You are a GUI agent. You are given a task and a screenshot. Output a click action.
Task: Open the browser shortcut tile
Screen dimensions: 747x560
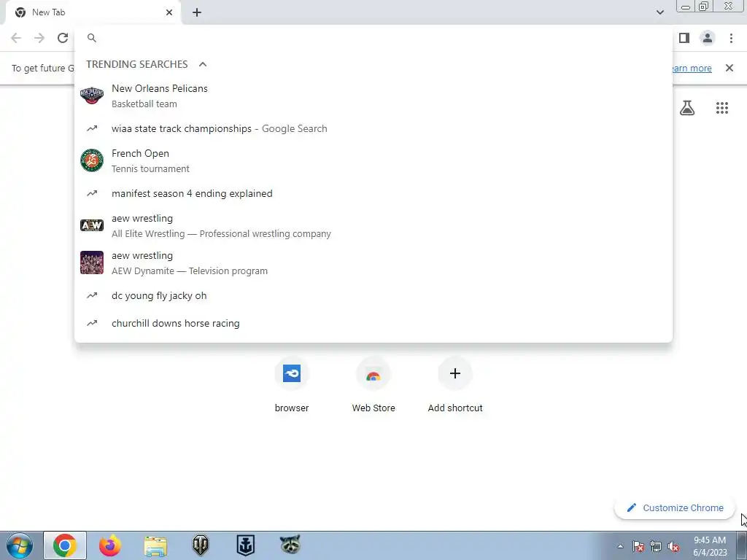point(292,384)
